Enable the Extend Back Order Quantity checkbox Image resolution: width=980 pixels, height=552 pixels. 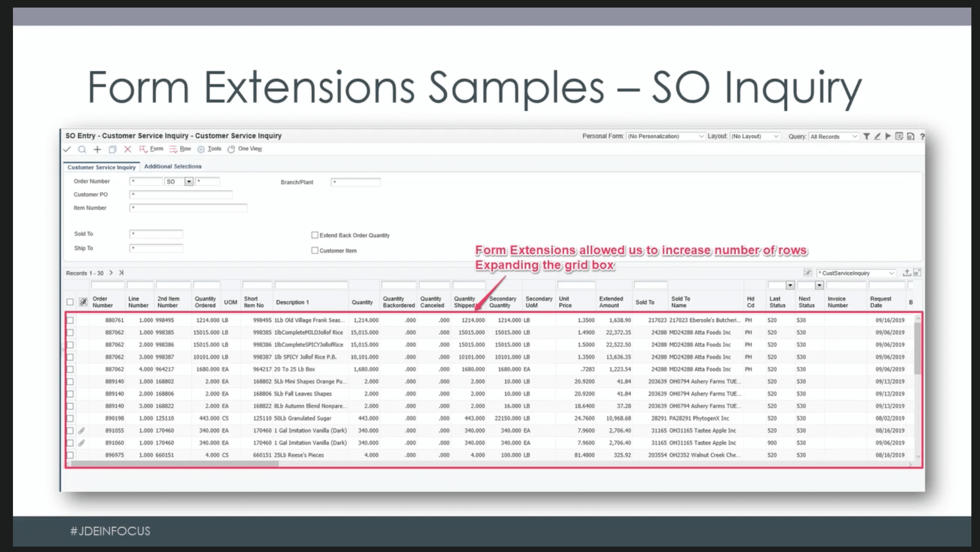pos(314,235)
